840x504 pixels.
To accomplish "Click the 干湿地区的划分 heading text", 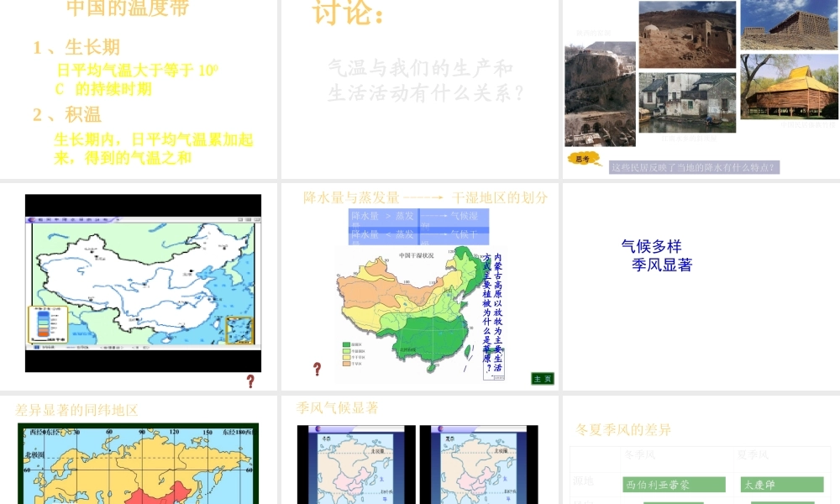I will (500, 197).
